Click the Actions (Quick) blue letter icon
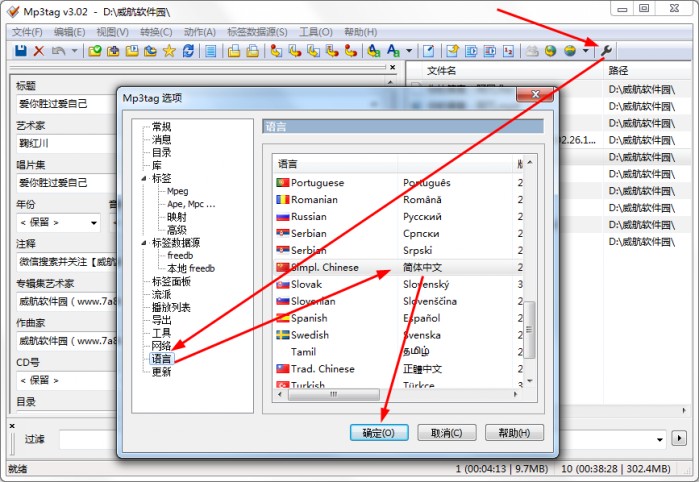Image resolution: width=699 pixels, height=482 pixels. 393,51
